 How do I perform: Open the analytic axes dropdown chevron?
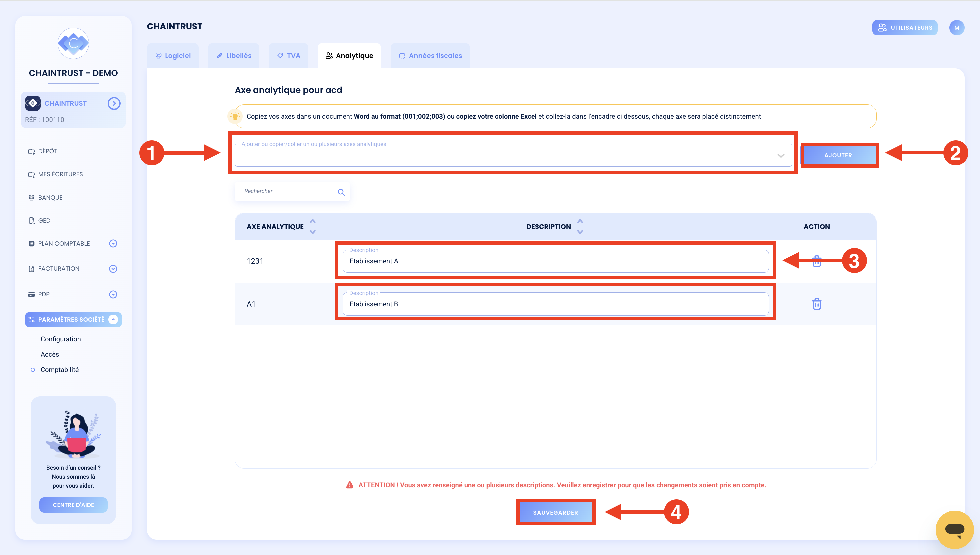(780, 155)
